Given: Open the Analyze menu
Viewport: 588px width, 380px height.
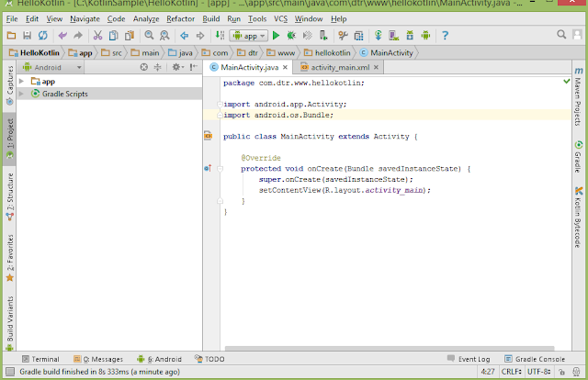Looking at the screenshot, I should [x=146, y=18].
